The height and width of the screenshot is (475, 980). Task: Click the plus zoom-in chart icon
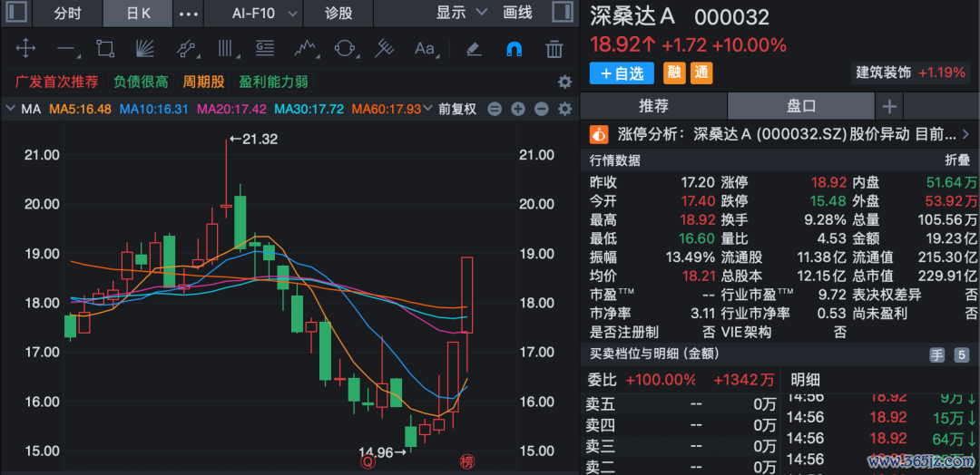click(x=517, y=109)
